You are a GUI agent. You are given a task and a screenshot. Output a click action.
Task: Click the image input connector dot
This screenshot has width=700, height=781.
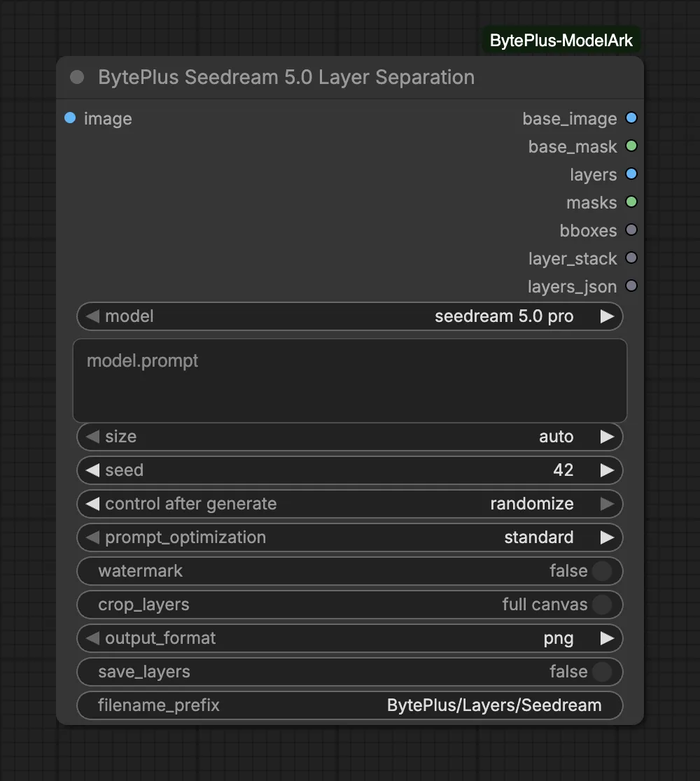pyautogui.click(x=70, y=118)
